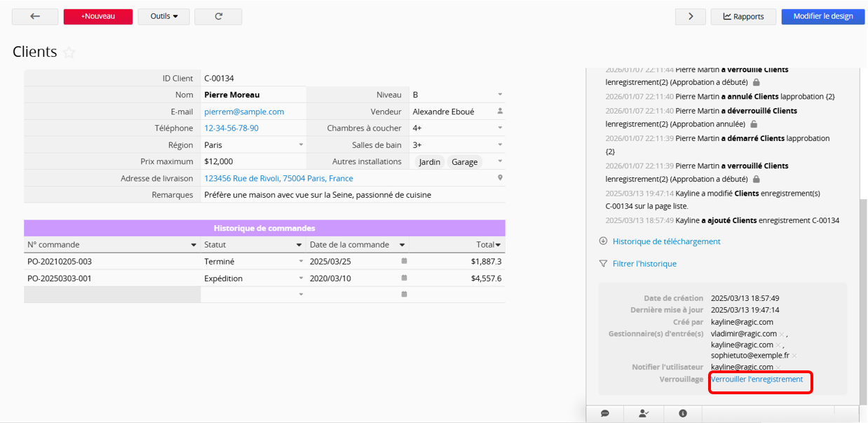The width and height of the screenshot is (868, 423).
Task: Click the refresh icon button
Action: [x=218, y=17]
